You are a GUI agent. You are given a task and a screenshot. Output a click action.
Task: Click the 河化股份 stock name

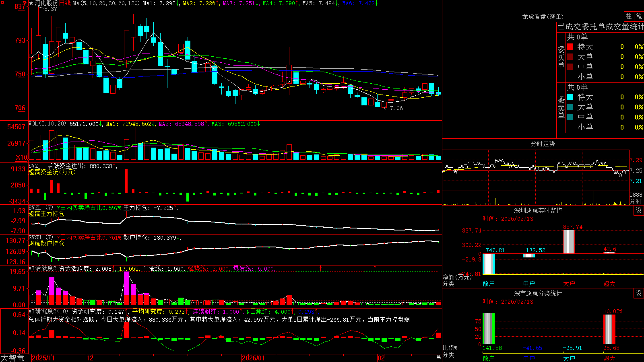click(x=46, y=3)
